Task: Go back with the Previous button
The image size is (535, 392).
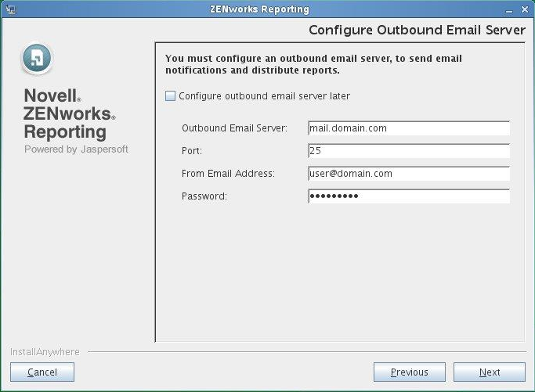Action: tap(410, 372)
